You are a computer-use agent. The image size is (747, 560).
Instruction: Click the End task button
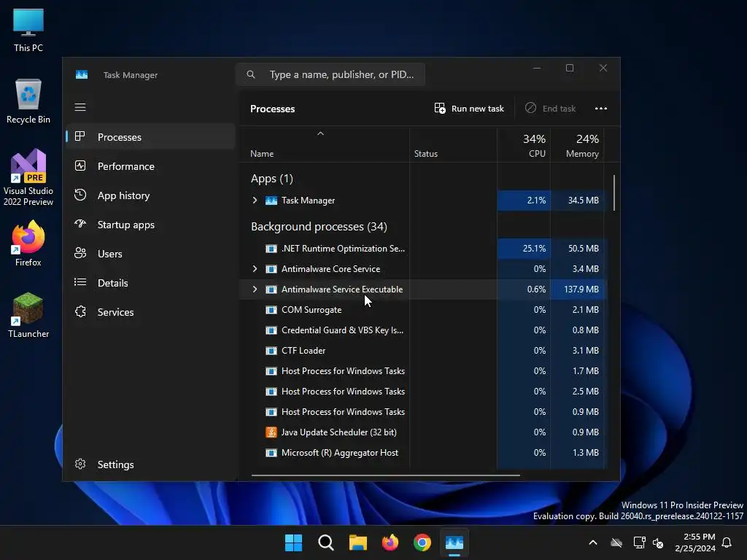(x=551, y=109)
